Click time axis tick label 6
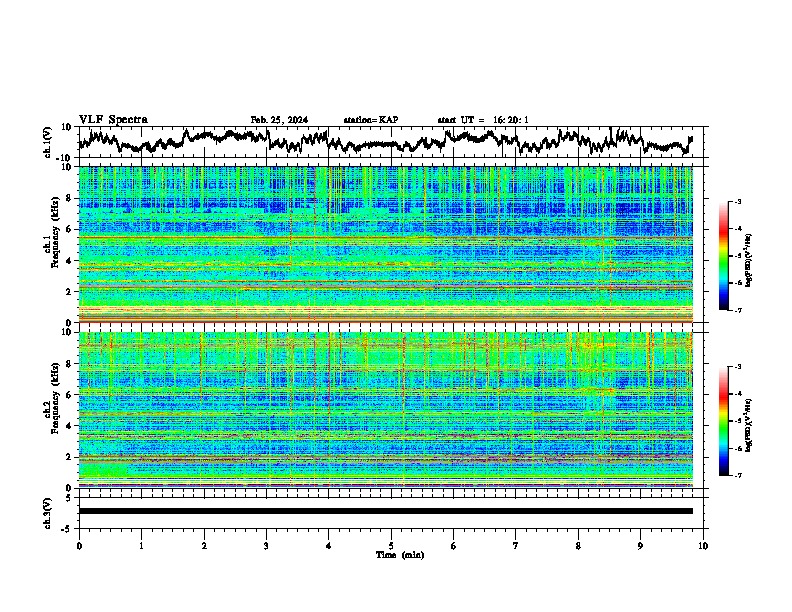Screen dimensions: 792x612 coord(454,546)
